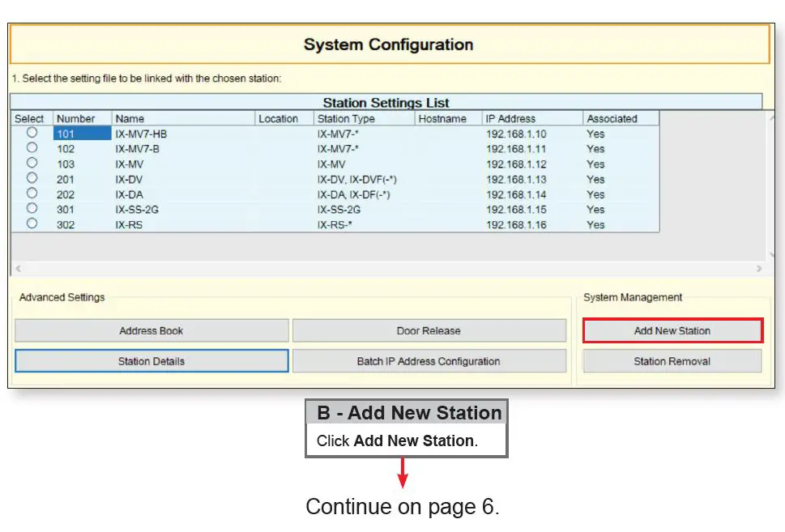The height and width of the screenshot is (532, 785).
Task: Click the name cell IX-MV7-B
Action: coord(137,149)
